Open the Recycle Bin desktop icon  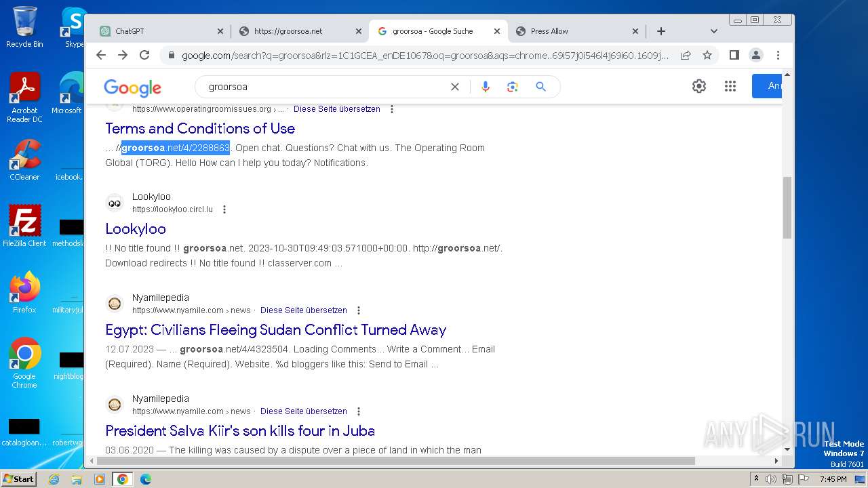tap(24, 27)
